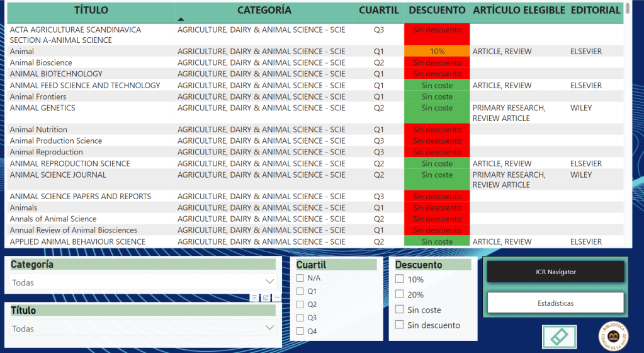Click the orange 10% discount cell for Animal

tap(437, 52)
